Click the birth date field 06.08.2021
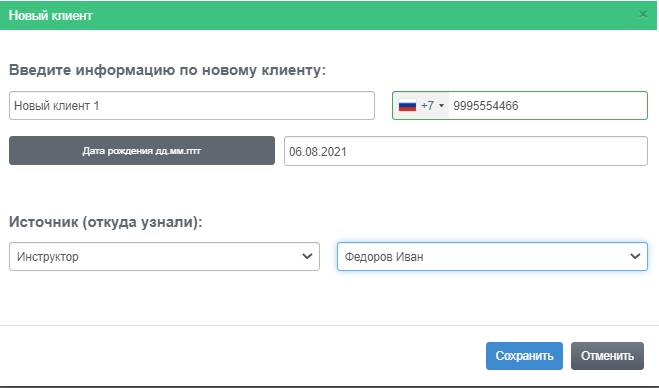The image size is (659, 388). pos(466,151)
